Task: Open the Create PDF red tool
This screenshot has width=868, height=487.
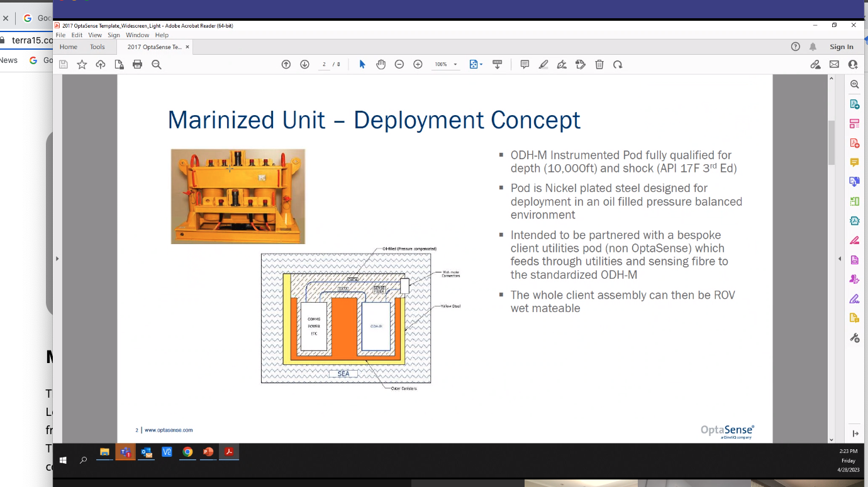Action: click(854, 143)
